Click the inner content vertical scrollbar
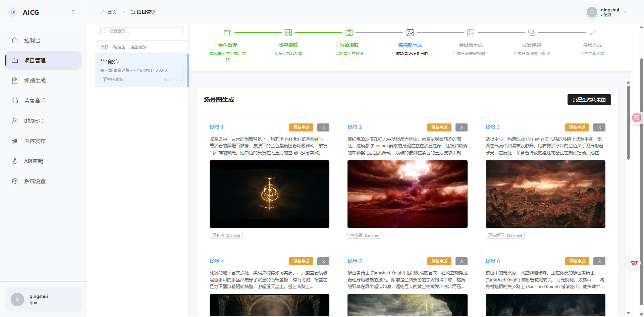 tap(628, 122)
